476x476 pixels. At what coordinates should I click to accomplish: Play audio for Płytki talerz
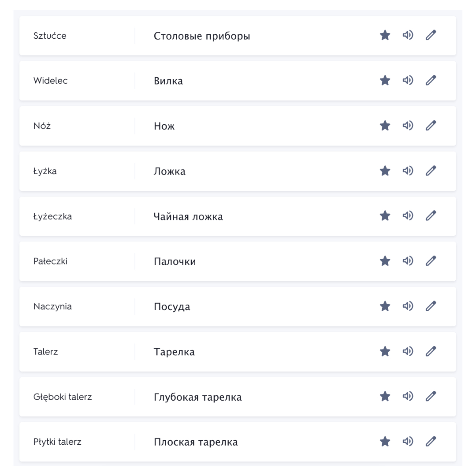pyautogui.click(x=408, y=441)
